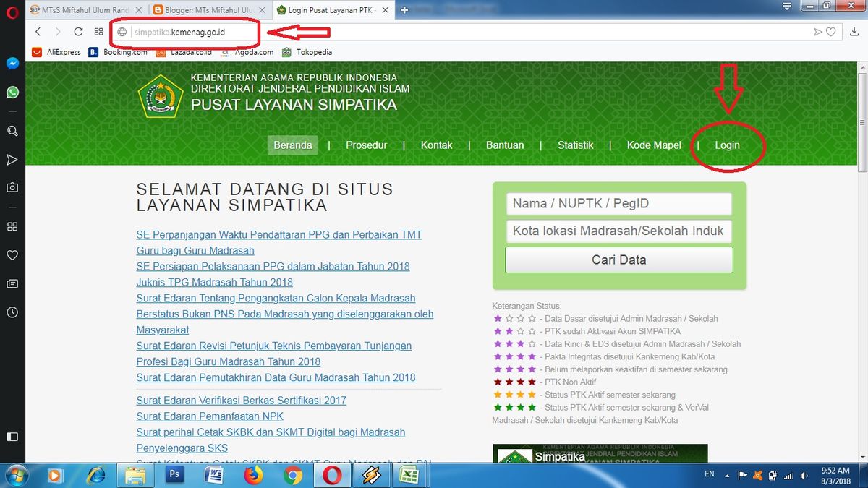Viewport: 868px width, 488px height.
Task: Open the downloads panel
Action: [853, 32]
